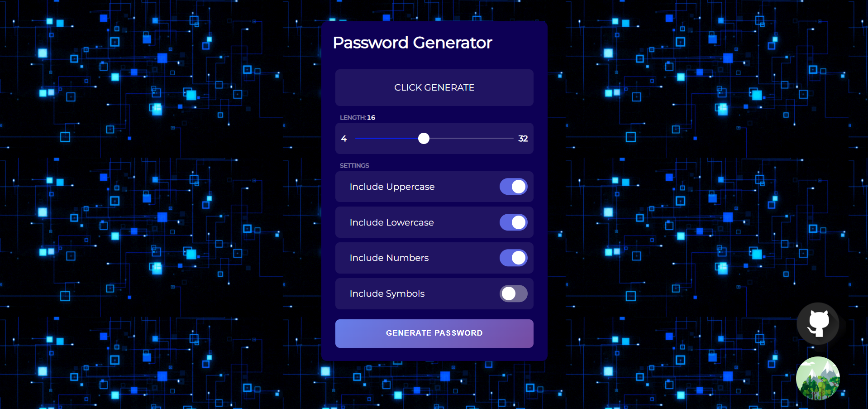Screen dimensions: 868x409
Task: Click the CLICK GENERATE password display box
Action: point(434,87)
